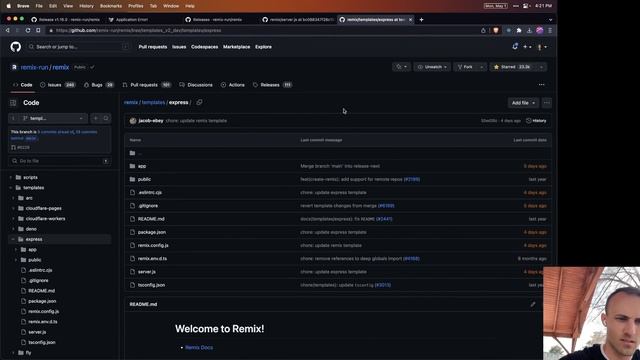
Task: Open a new browser tab
Action: tap(421, 20)
